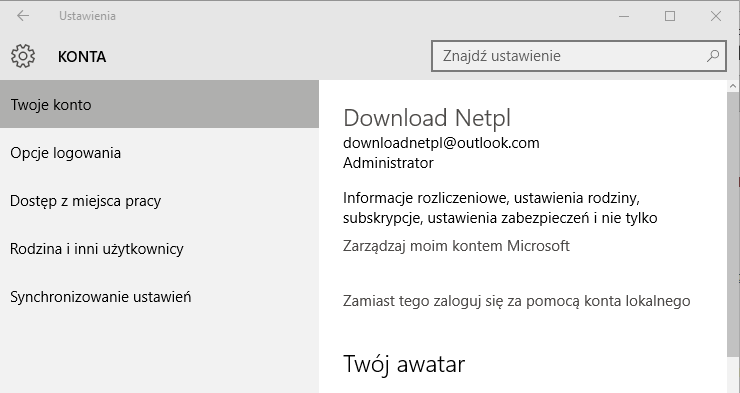Click the back arrow in title bar
This screenshot has height=393, width=740.
tap(23, 16)
